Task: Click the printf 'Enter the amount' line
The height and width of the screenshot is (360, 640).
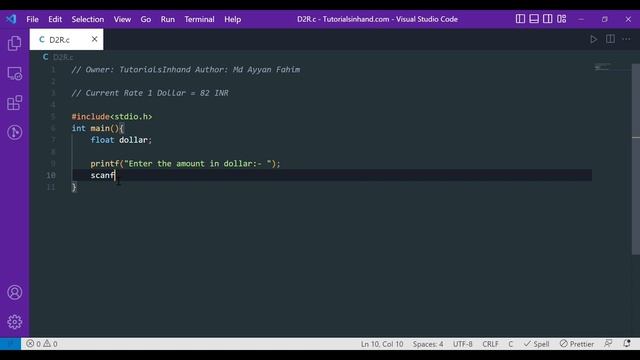Action: 185,164
